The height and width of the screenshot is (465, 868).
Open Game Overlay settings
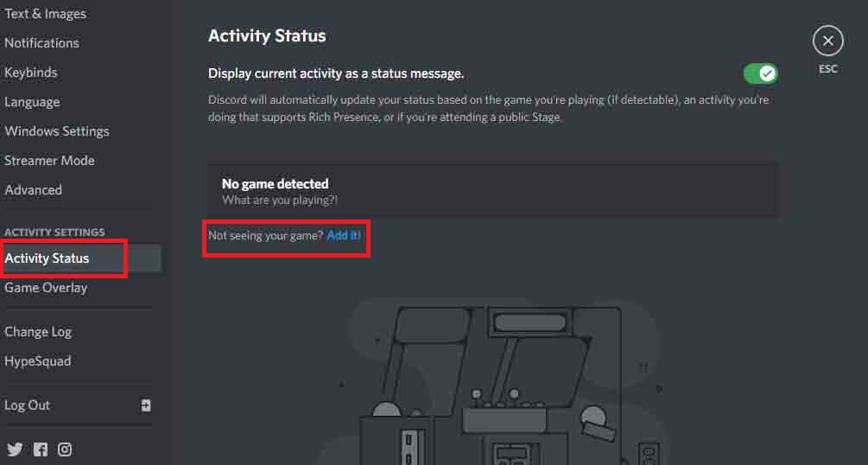(x=46, y=288)
